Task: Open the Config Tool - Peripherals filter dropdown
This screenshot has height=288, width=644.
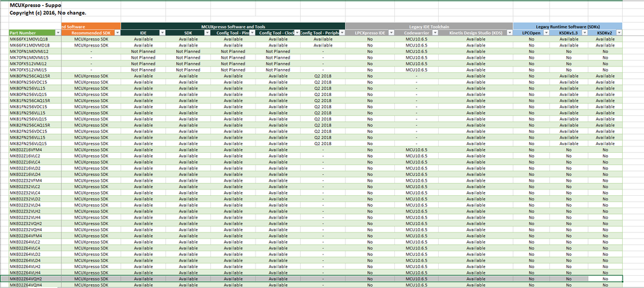Action: click(x=342, y=33)
